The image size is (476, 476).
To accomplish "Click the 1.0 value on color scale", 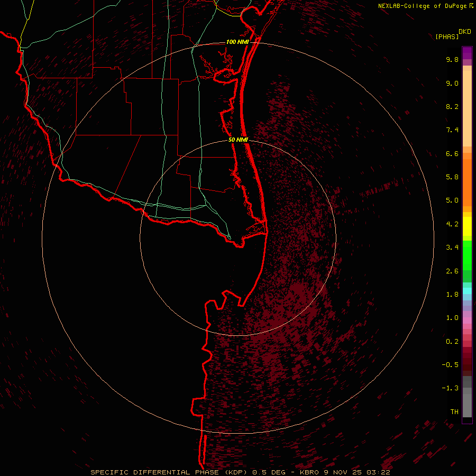I will click(x=452, y=318).
